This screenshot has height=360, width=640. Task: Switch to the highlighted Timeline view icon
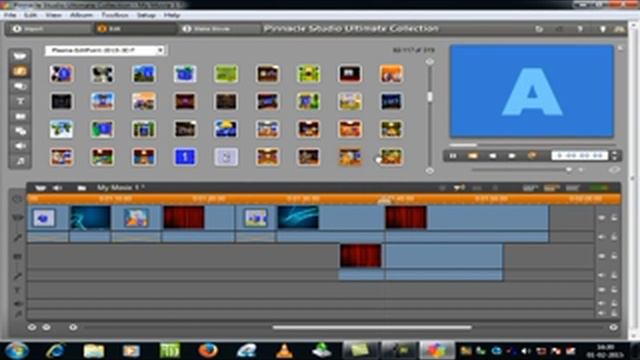coord(551,188)
